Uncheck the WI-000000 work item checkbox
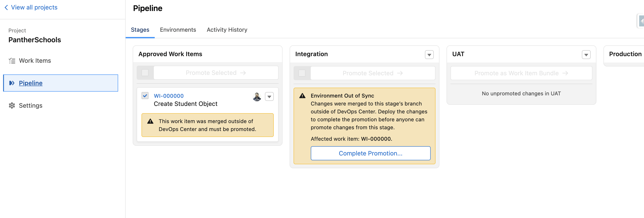 point(145,96)
